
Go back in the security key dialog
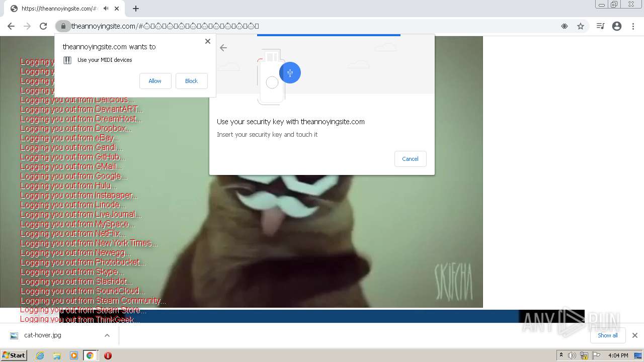[x=223, y=48]
